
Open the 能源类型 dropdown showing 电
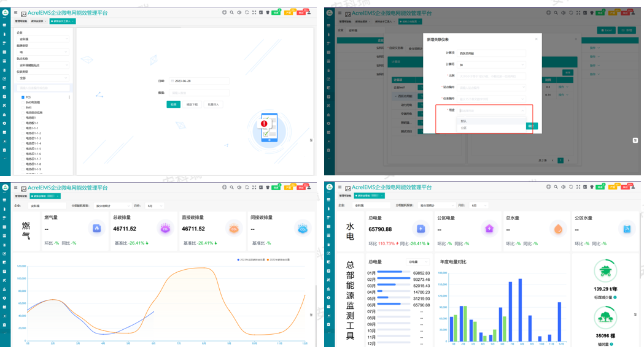[x=42, y=52]
